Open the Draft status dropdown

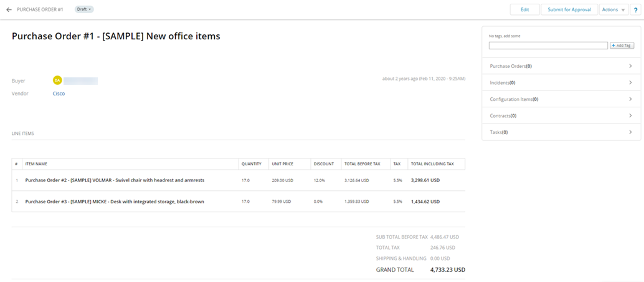click(84, 9)
